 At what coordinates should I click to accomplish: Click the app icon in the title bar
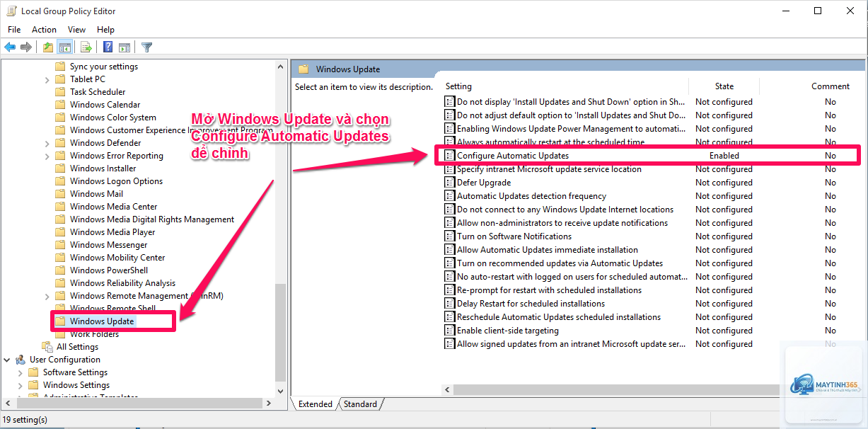11,11
